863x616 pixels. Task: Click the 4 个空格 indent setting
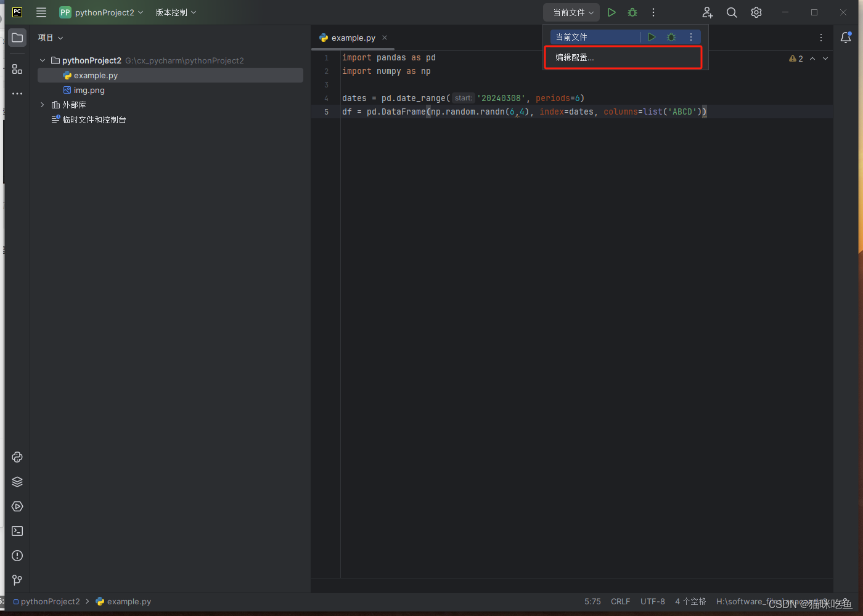click(690, 601)
